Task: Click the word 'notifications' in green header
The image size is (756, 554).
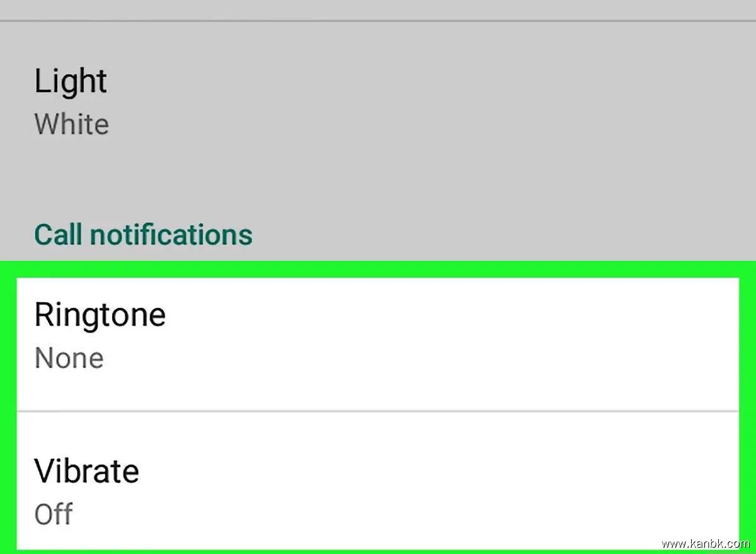Action: click(171, 234)
